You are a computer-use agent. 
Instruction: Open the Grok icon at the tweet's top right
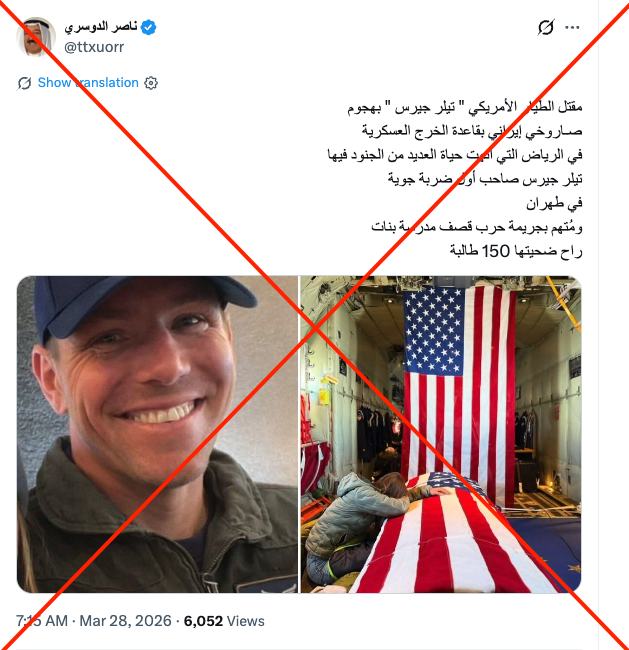pos(546,27)
